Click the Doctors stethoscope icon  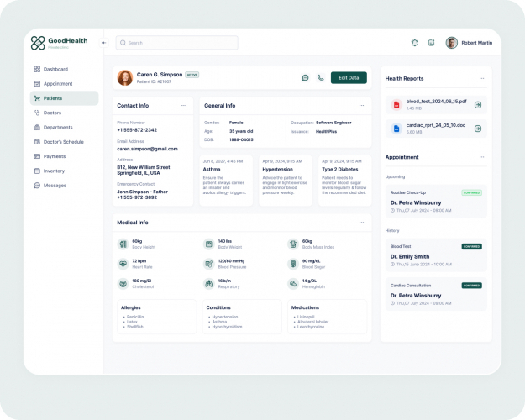37,113
